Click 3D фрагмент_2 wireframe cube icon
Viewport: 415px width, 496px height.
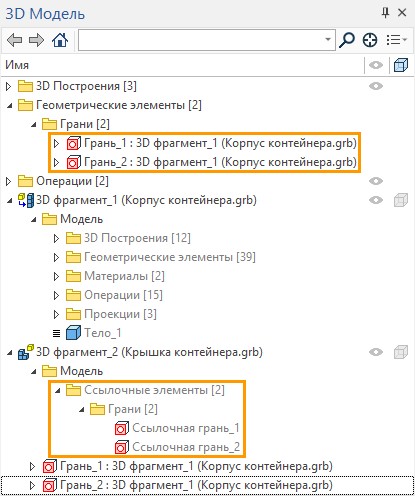click(401, 352)
